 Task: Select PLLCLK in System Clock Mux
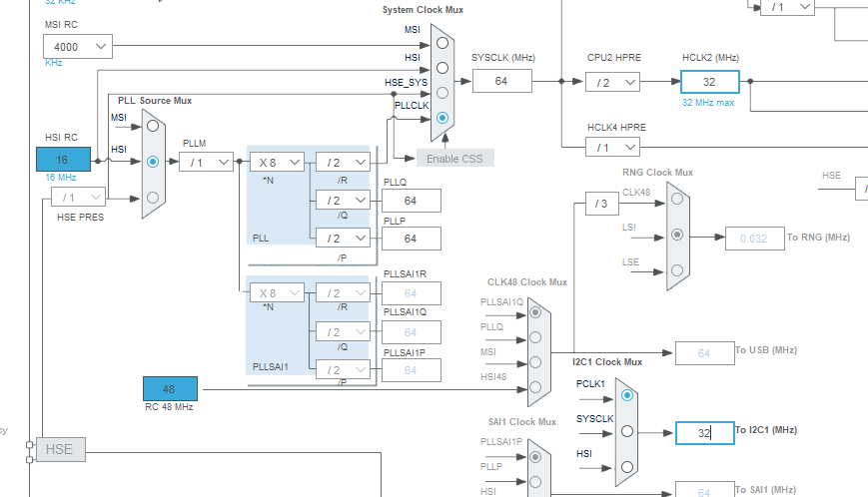pyautogui.click(x=442, y=117)
